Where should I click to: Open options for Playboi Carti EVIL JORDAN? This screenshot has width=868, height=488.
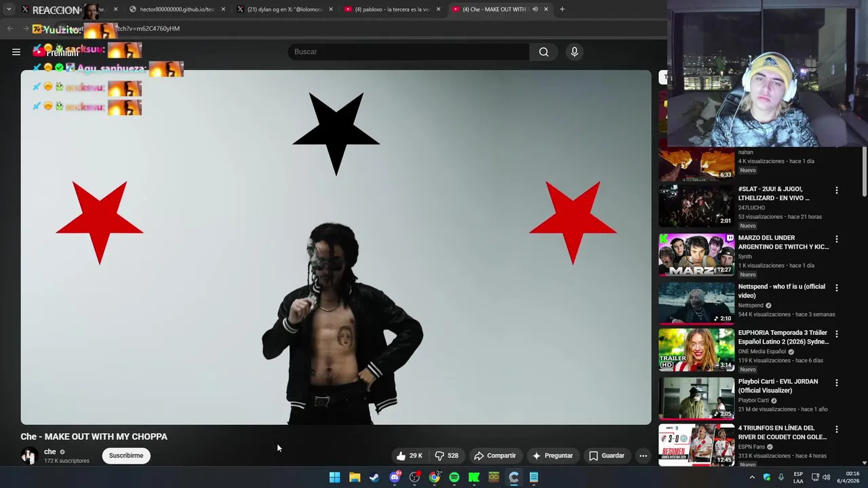836,383
